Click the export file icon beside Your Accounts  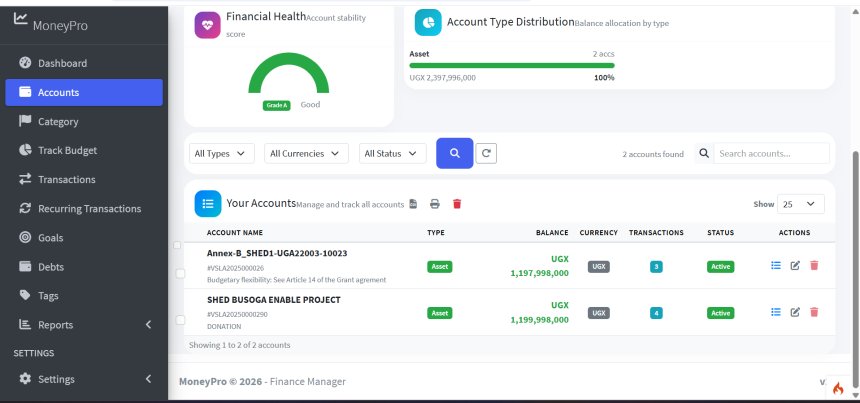(x=412, y=204)
